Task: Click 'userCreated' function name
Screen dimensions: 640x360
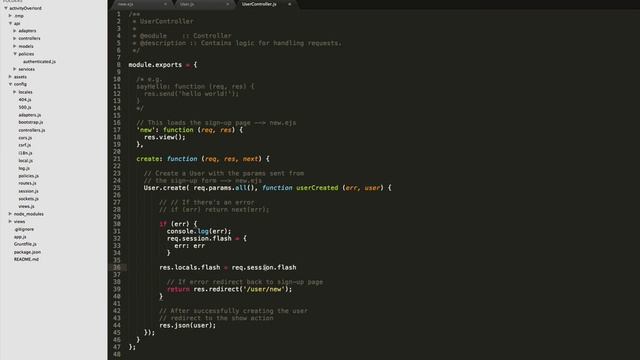Action: (317, 188)
